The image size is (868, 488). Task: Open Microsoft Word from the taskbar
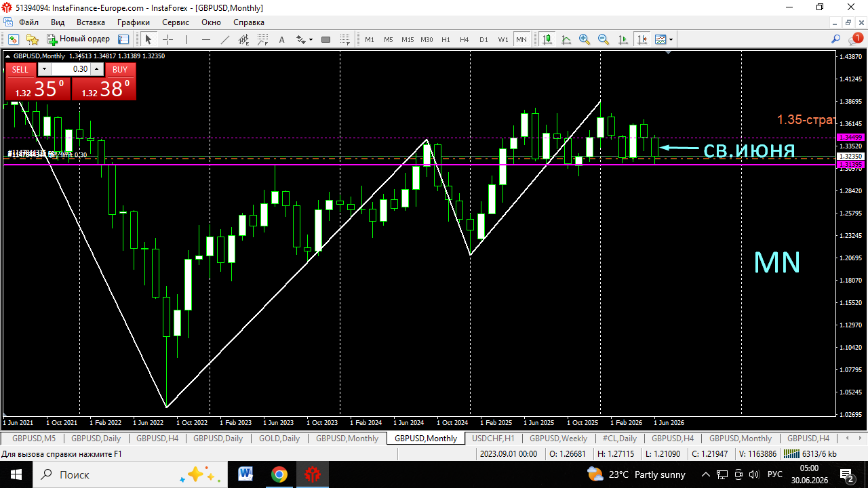tap(245, 474)
